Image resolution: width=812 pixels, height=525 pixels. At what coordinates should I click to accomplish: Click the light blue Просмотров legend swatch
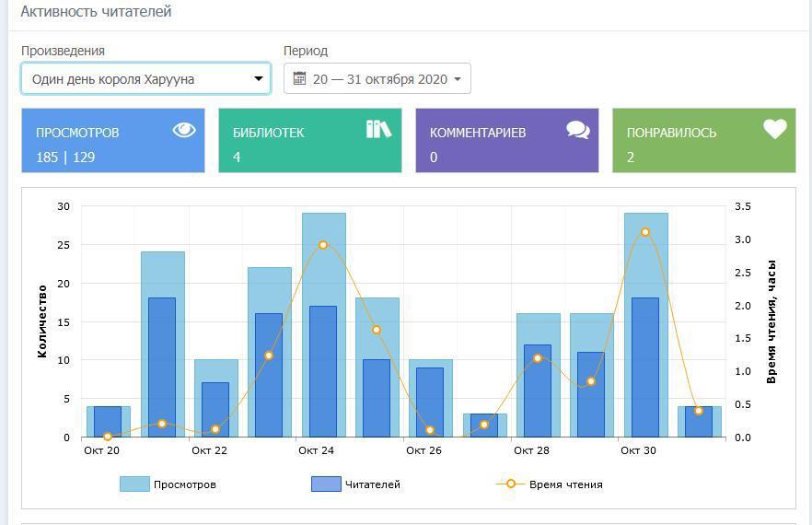tap(134, 484)
